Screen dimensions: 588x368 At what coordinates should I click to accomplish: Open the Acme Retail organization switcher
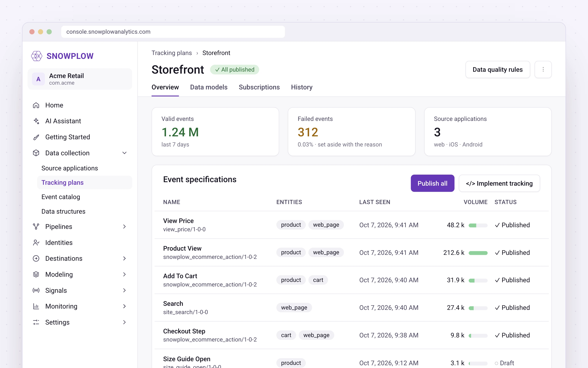pos(80,79)
